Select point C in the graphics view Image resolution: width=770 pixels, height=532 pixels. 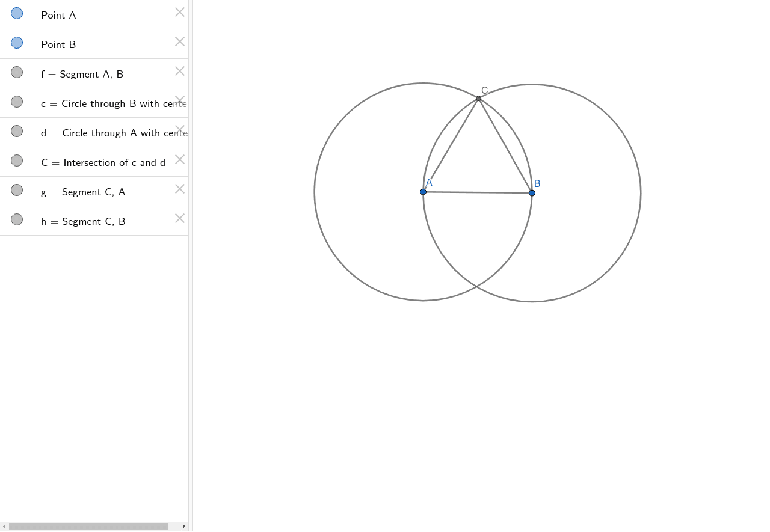click(478, 97)
